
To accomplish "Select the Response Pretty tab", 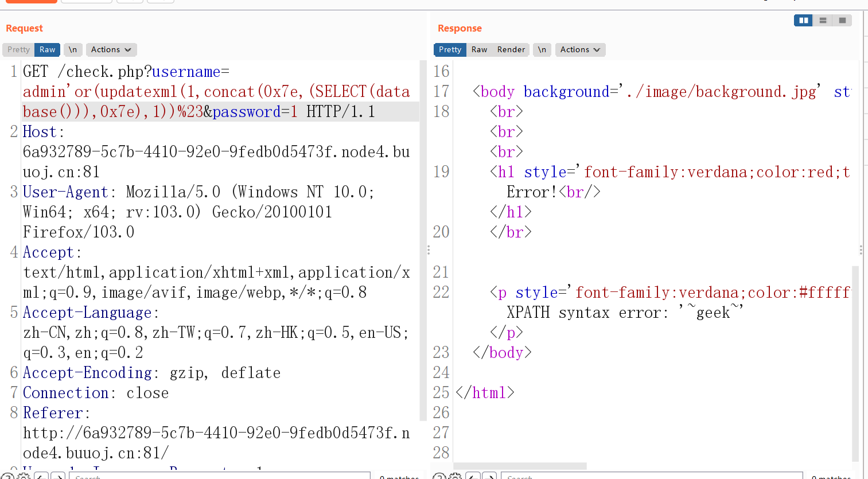I will [x=450, y=50].
